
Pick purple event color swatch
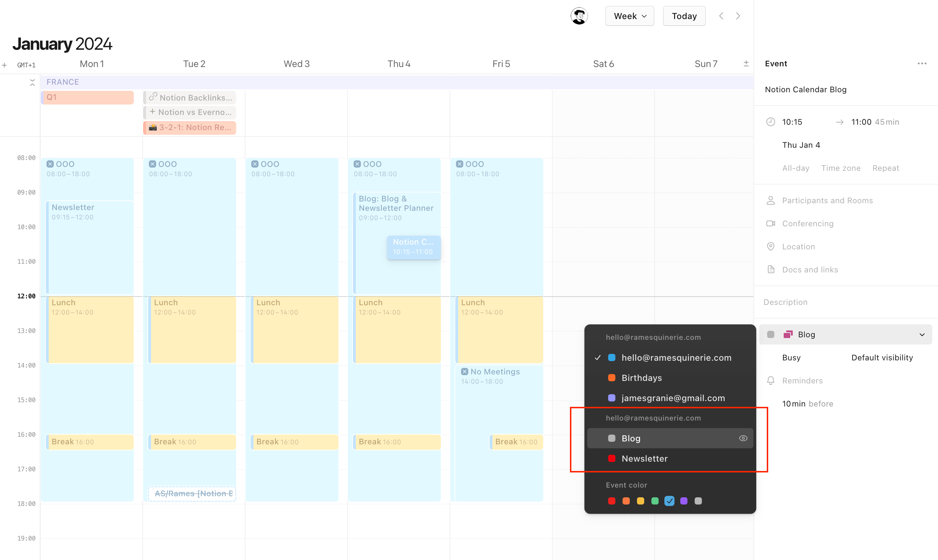click(x=683, y=501)
